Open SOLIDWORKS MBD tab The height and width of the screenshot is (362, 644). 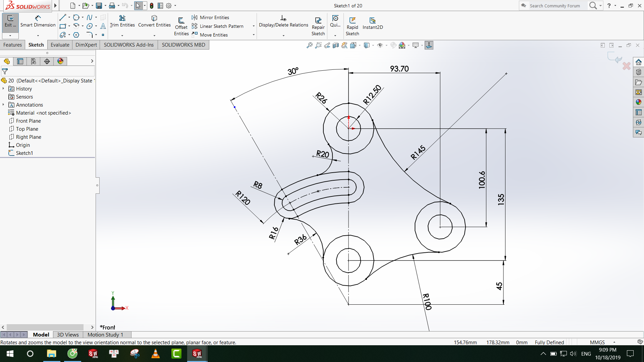(183, 45)
